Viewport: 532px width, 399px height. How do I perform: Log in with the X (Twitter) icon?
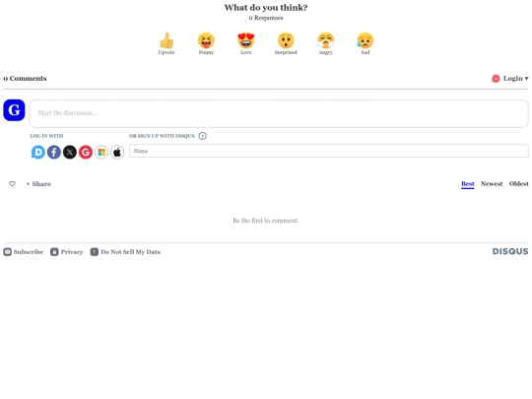pyautogui.click(x=70, y=152)
